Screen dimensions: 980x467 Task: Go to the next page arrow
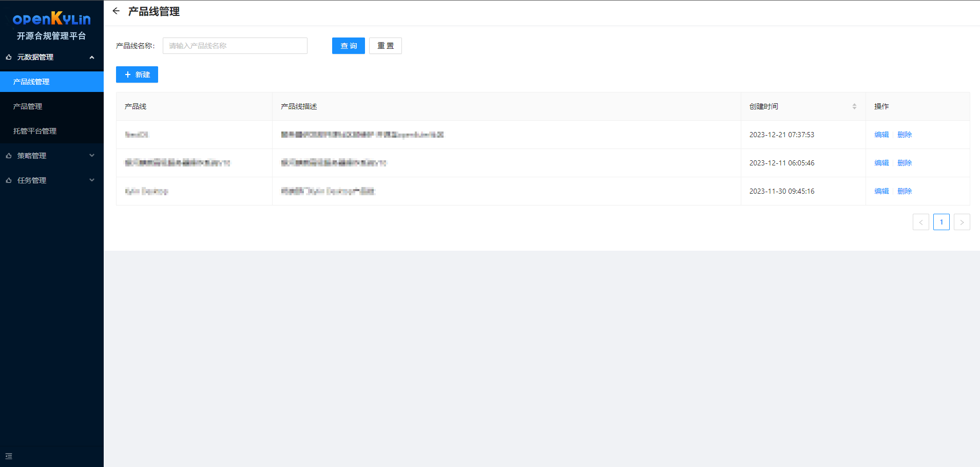(962, 222)
